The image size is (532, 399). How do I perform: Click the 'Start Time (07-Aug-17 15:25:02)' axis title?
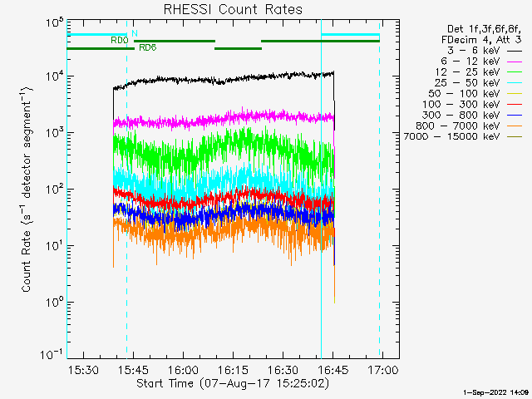coord(233,384)
